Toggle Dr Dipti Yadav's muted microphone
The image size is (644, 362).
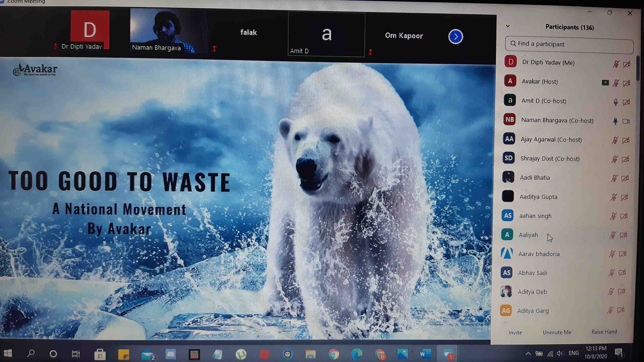[x=616, y=64]
